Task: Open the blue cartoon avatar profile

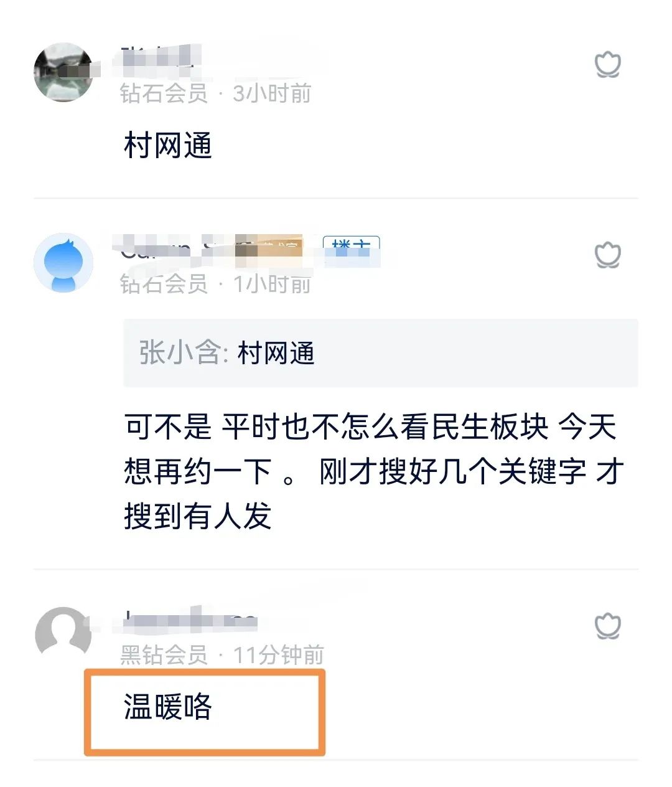Action: (x=63, y=263)
